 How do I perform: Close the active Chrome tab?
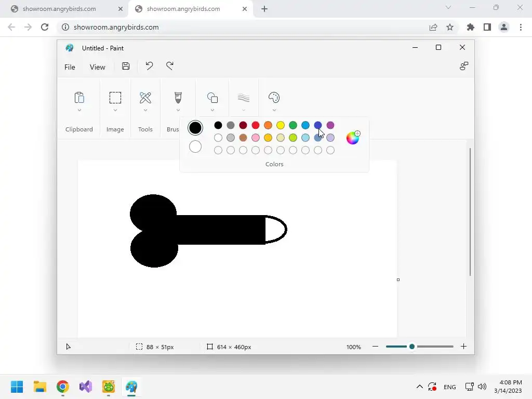245,9
